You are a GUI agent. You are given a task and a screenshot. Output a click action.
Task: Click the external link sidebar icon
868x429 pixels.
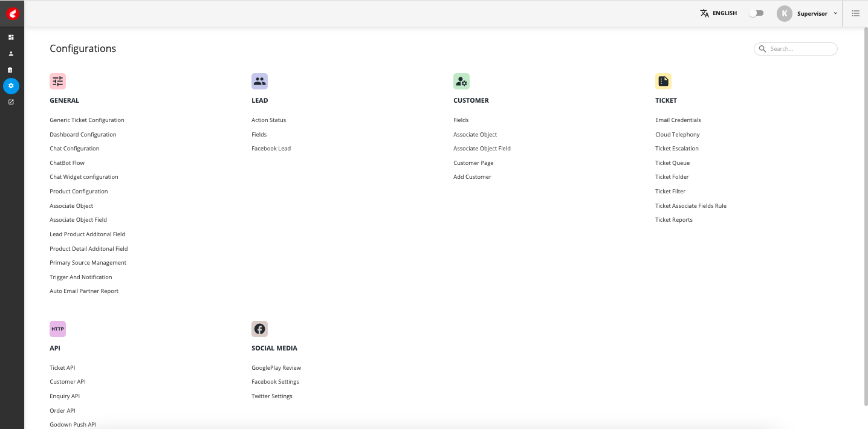[11, 102]
